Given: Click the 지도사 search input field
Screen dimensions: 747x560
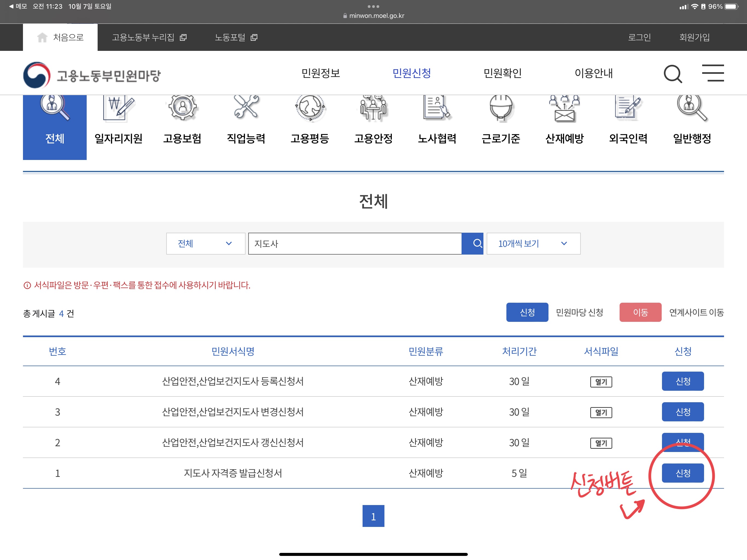Looking at the screenshot, I should pos(355,244).
